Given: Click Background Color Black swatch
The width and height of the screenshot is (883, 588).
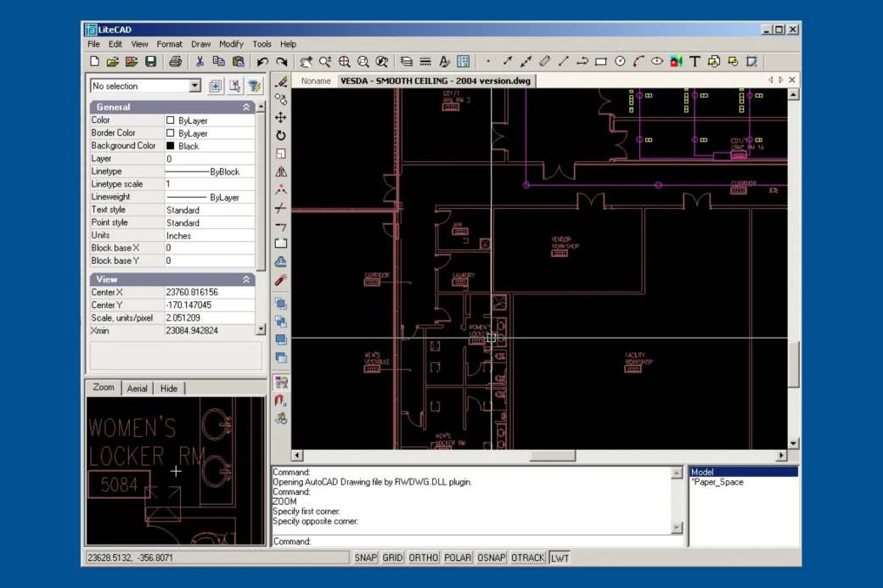Looking at the screenshot, I should 170,146.
